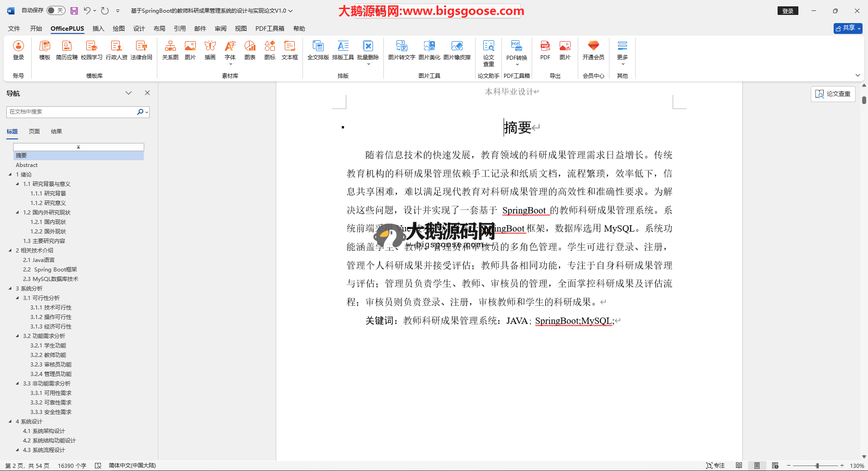This screenshot has width=868, height=471.
Task: Click the 共享 share button
Action: point(848,28)
